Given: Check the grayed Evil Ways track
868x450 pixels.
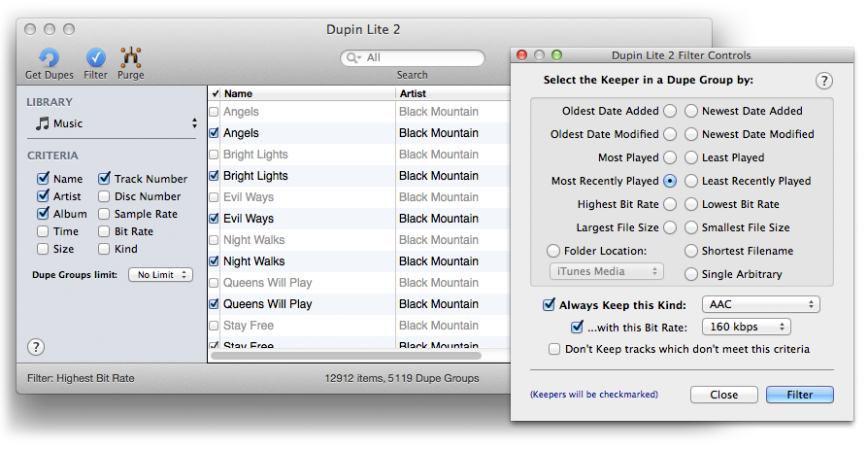Looking at the screenshot, I should [x=214, y=197].
